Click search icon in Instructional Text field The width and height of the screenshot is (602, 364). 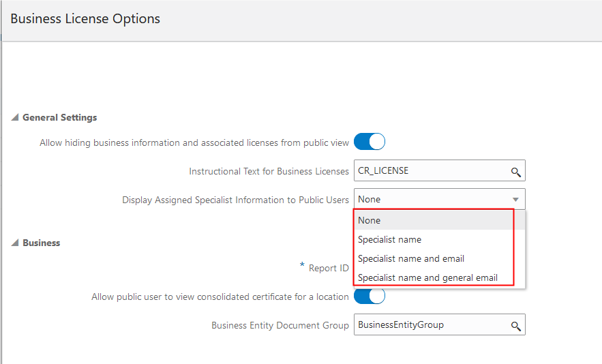[x=516, y=172]
